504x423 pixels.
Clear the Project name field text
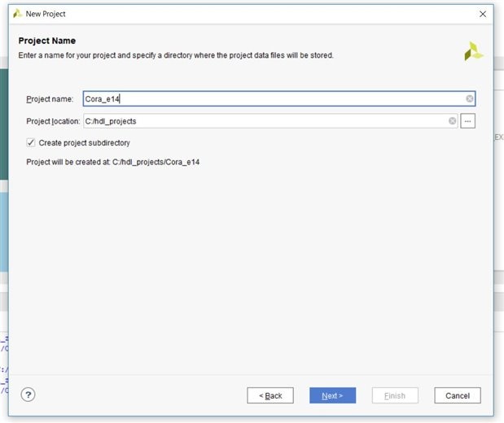tap(470, 99)
